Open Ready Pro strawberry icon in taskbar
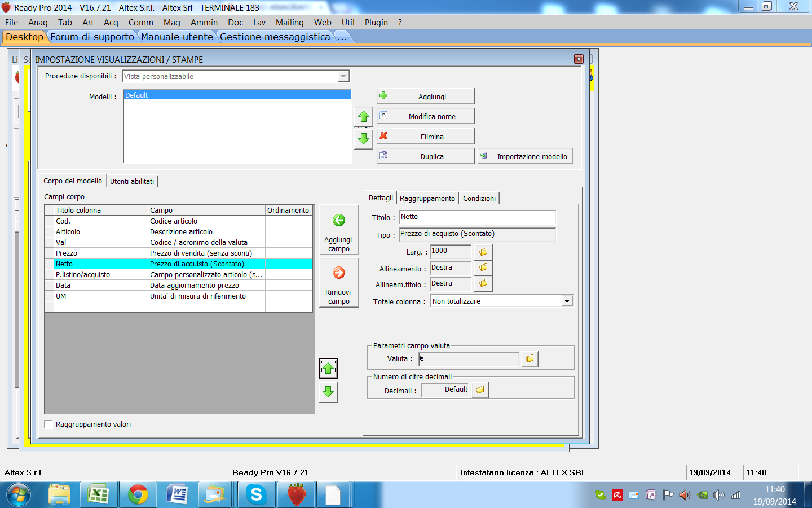This screenshot has width=812, height=508. tap(295, 495)
